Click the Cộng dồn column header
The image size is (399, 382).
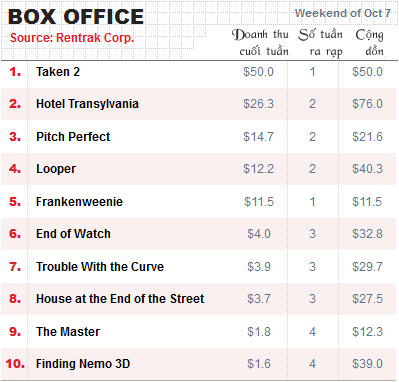pyautogui.click(x=369, y=43)
